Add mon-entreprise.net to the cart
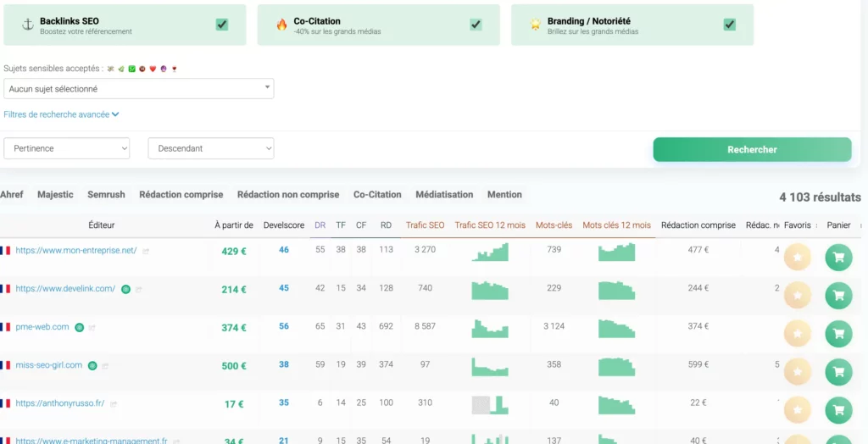The width and height of the screenshot is (868, 444). point(838,258)
